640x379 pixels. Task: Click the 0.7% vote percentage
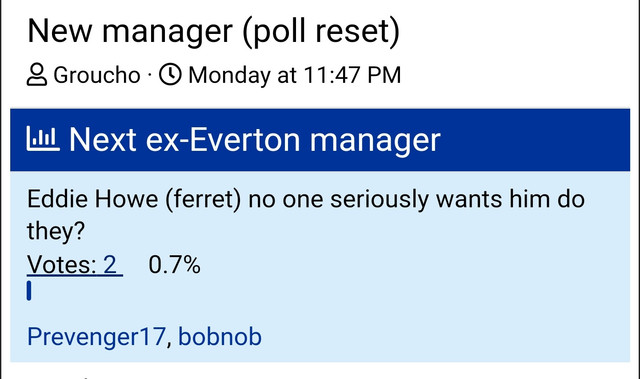[x=174, y=265]
